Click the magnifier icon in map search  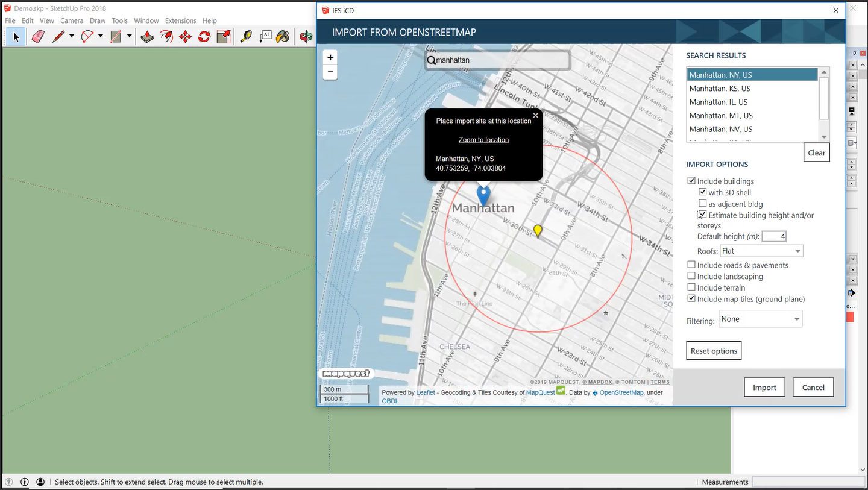[x=432, y=60]
